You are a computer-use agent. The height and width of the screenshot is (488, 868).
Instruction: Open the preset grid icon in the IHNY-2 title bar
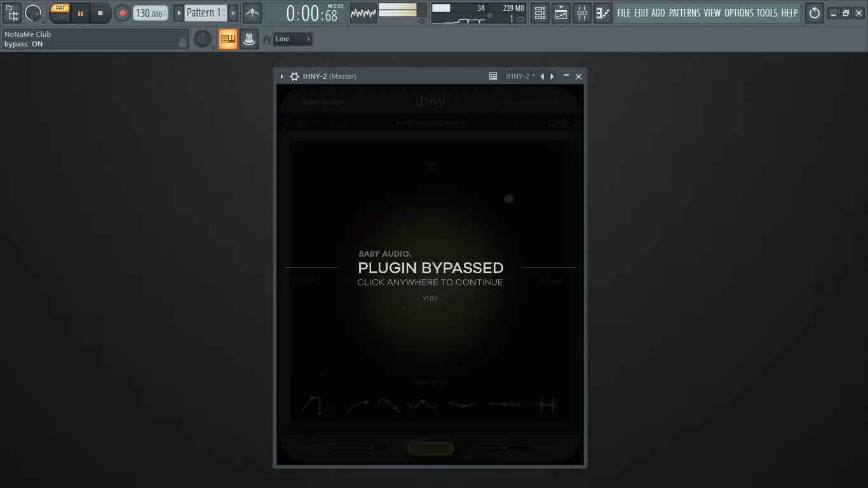[x=493, y=76]
